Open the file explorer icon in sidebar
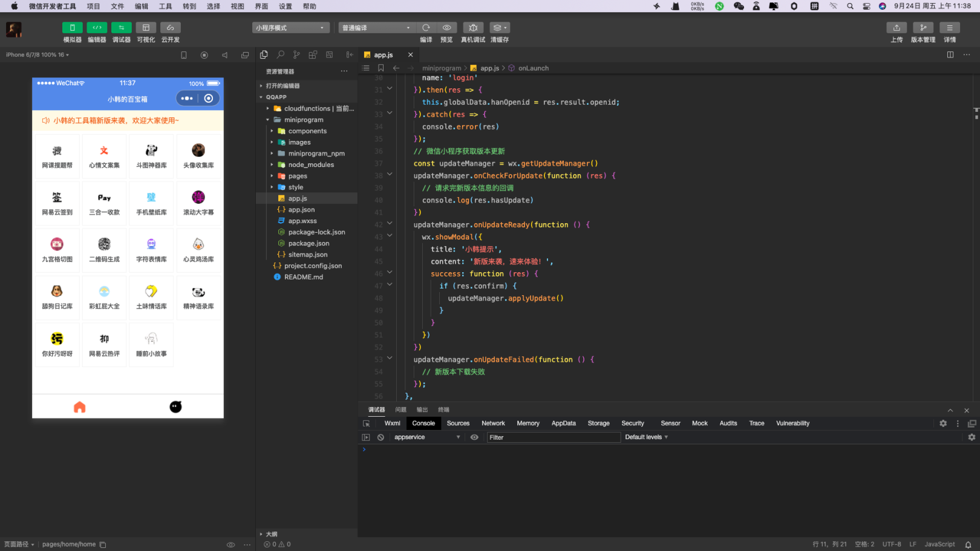Viewport: 980px width, 551px height. click(264, 54)
